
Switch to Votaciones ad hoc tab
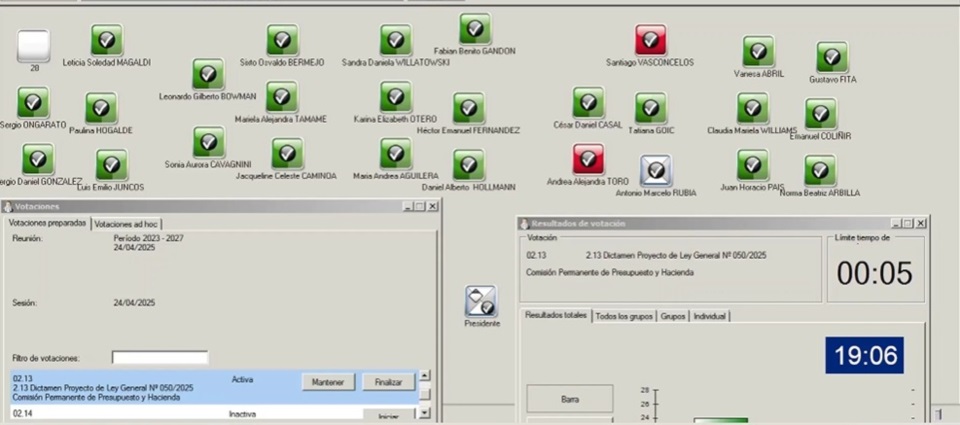(126, 224)
